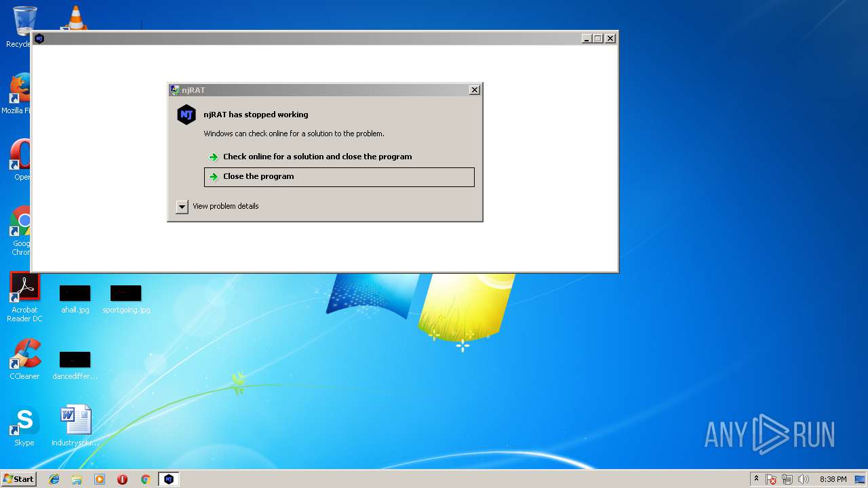Open the Recycle Bin desktop icon
This screenshot has height=488, width=868.
22,27
